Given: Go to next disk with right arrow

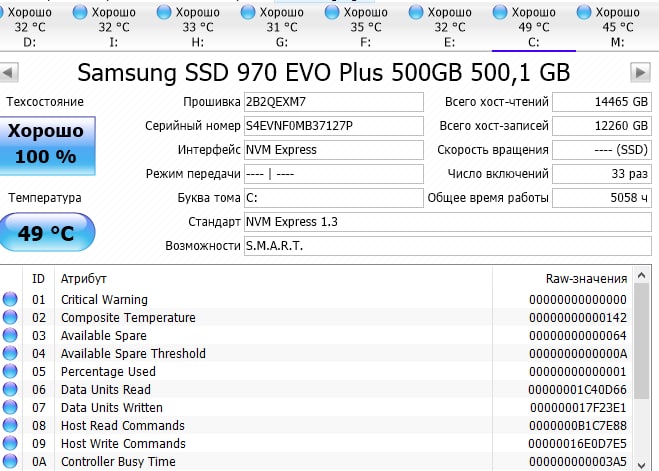Looking at the screenshot, I should pos(641,73).
